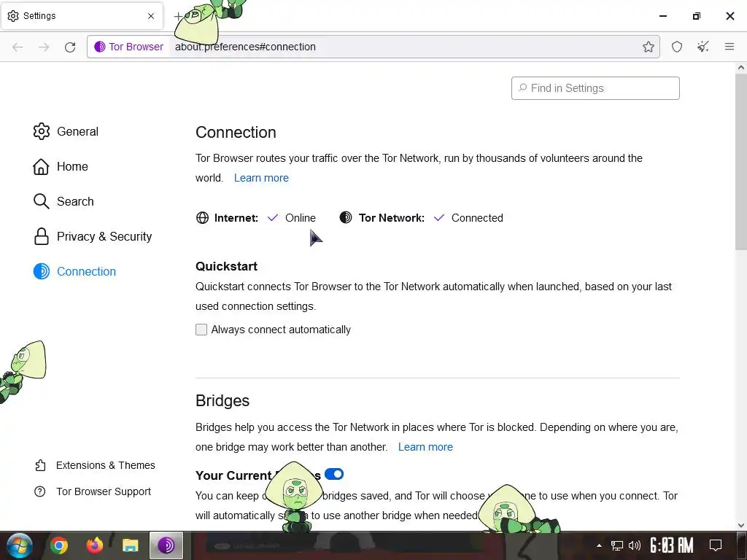Open Home settings category
The height and width of the screenshot is (560, 747).
[61, 167]
